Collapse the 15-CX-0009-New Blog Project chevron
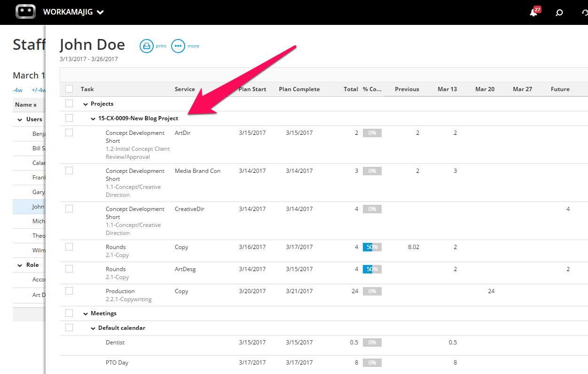588x374 pixels. tap(93, 119)
